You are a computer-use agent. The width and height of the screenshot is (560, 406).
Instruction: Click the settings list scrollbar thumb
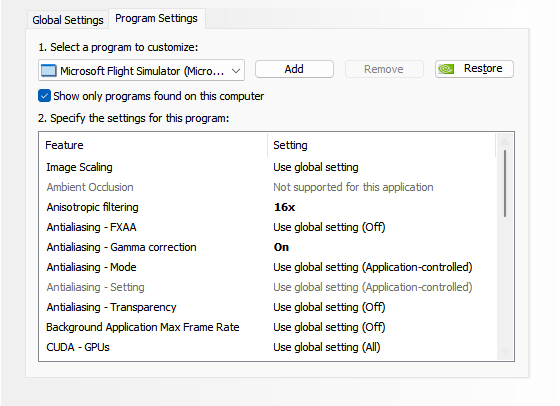505,183
